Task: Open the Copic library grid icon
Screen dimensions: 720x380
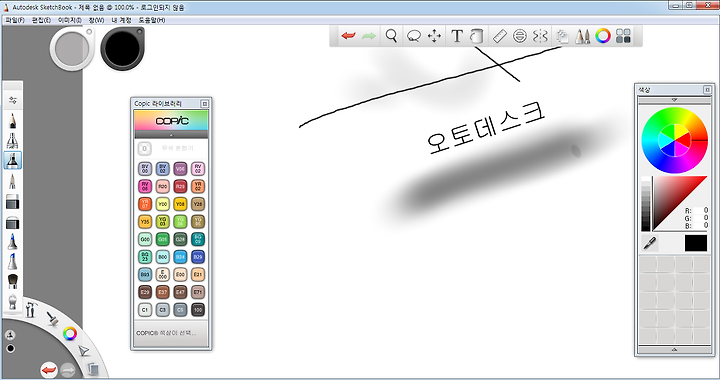Action: point(623,36)
